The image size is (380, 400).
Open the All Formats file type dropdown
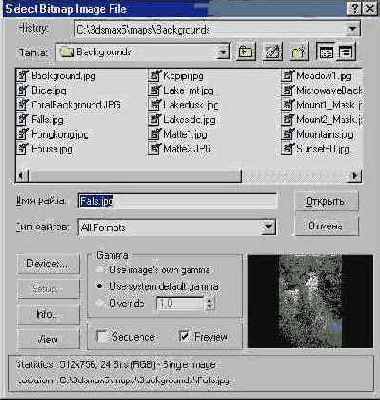(268, 228)
